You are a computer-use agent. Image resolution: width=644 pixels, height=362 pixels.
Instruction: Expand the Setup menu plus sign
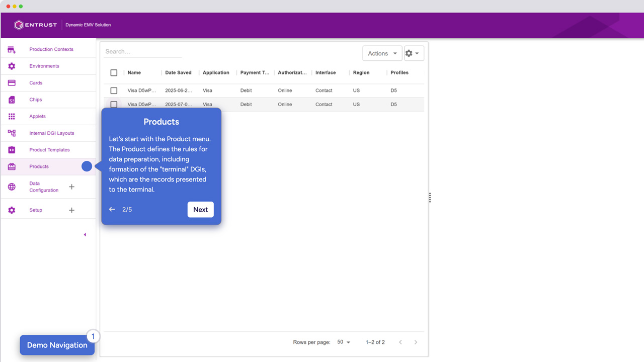[71, 210]
